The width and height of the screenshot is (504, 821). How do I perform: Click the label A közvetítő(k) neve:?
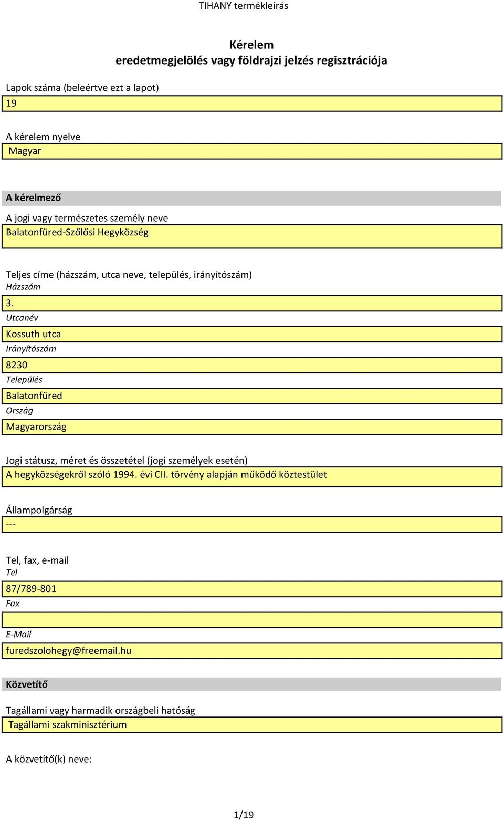(49, 759)
